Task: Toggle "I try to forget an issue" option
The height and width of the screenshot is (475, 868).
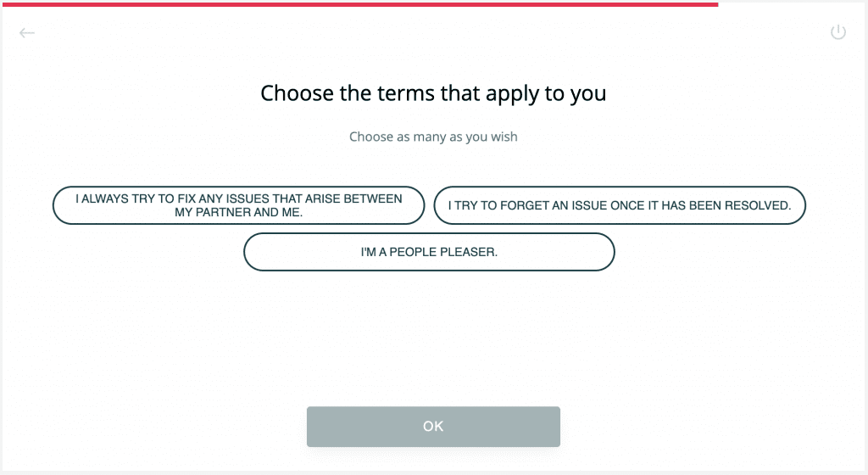Action: 619,205
